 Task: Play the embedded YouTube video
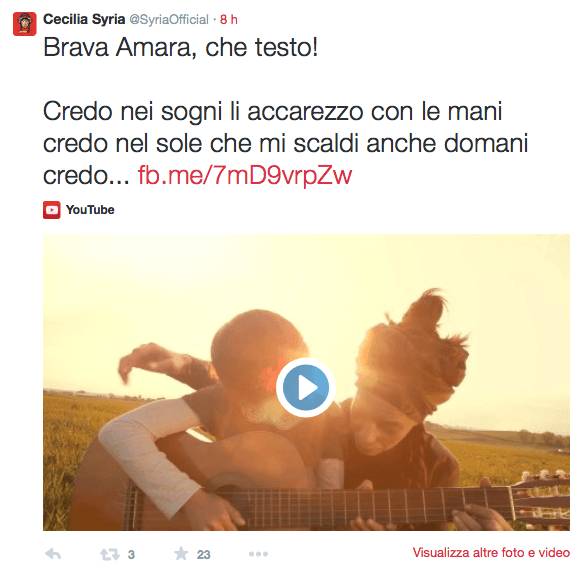(305, 387)
